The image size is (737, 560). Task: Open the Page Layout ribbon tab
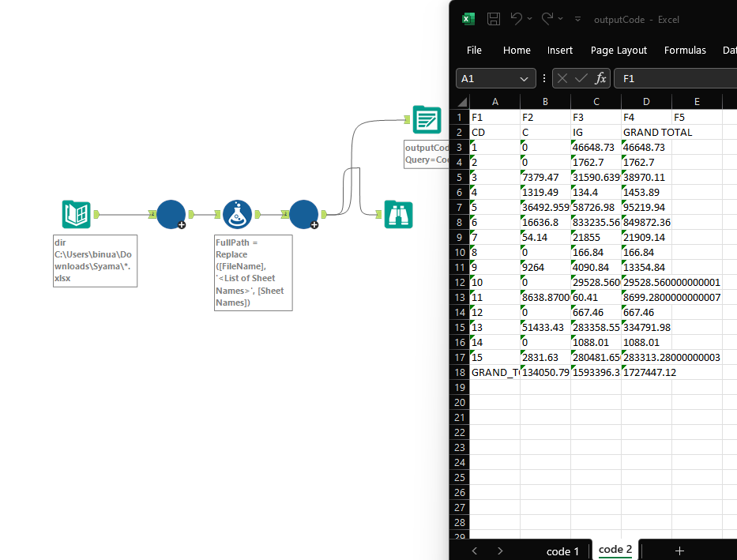point(619,50)
